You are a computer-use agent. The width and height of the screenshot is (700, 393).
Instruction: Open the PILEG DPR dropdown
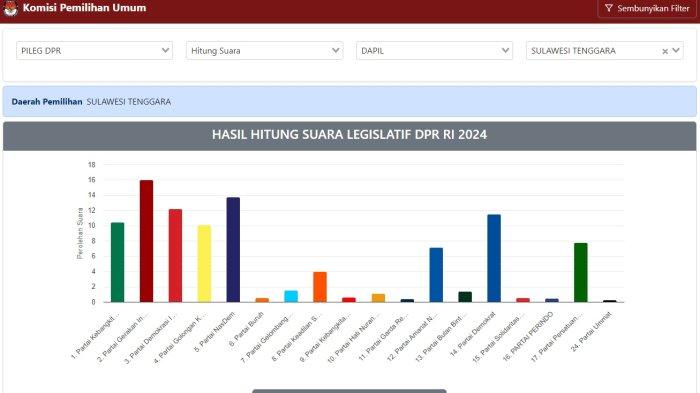click(x=94, y=50)
